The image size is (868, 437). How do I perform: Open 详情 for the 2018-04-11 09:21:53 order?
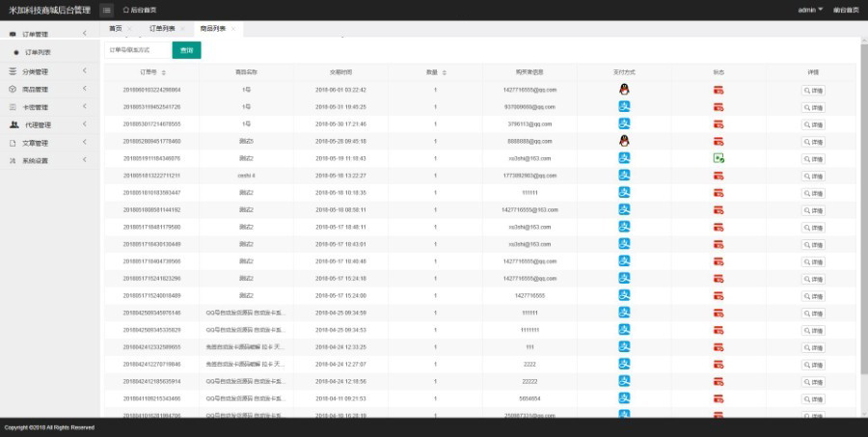(813, 399)
